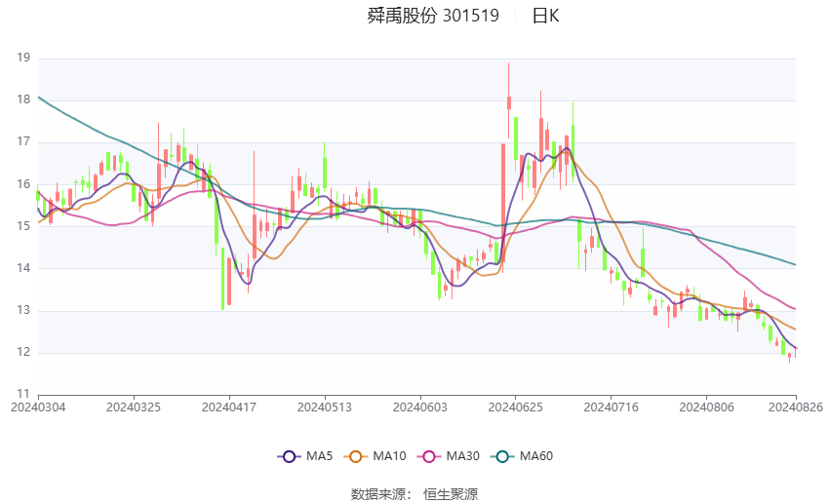The width and height of the screenshot is (829, 504).
Task: Toggle the MA10 legend marker
Action: [355, 456]
